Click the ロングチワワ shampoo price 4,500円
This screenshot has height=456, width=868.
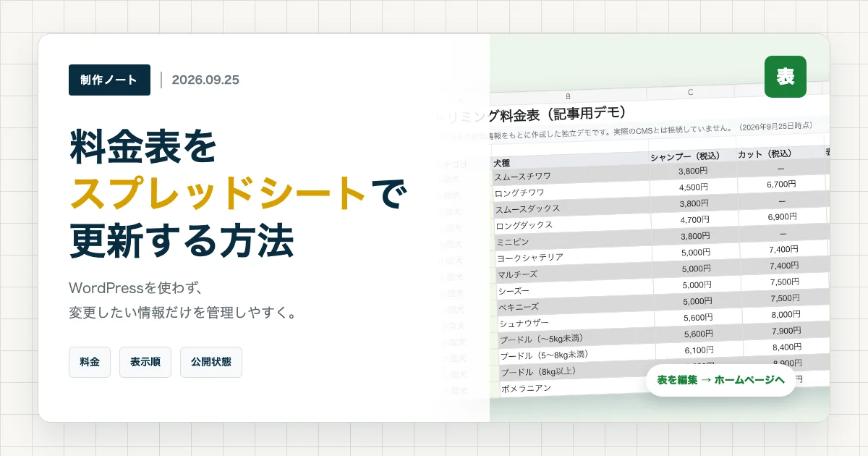tap(695, 187)
